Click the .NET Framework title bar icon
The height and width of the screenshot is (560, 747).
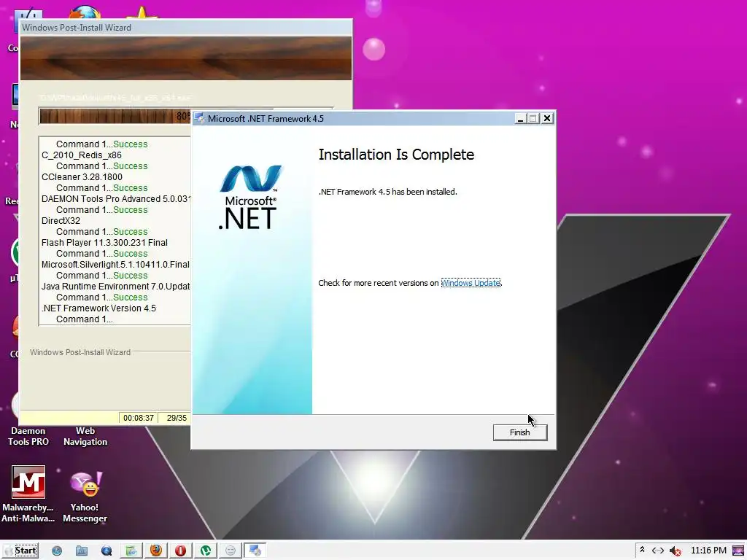pyautogui.click(x=199, y=119)
